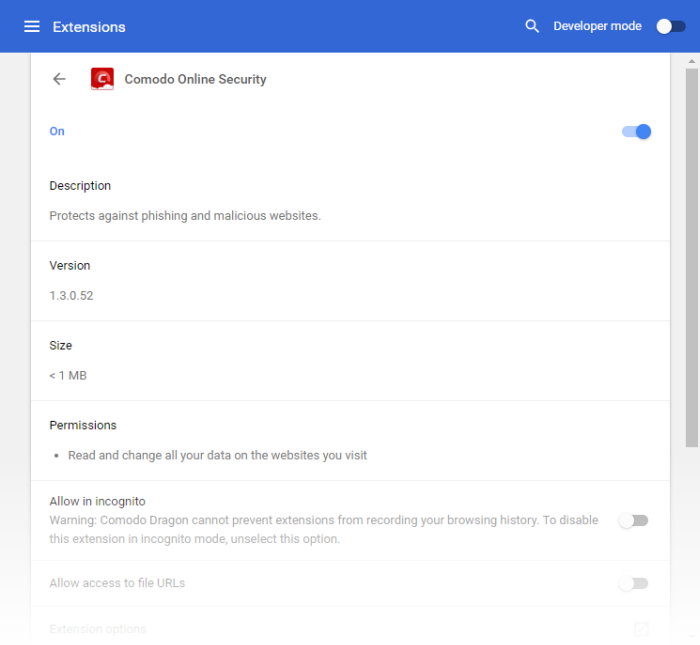Click 'Read and change all your data' permission

coord(217,455)
